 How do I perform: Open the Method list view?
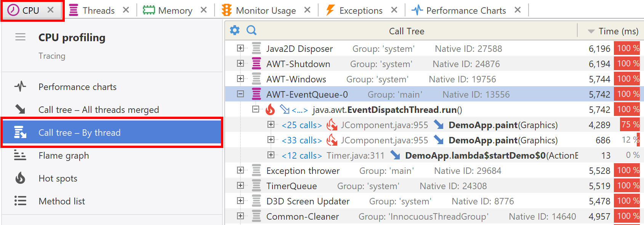click(x=112, y=201)
